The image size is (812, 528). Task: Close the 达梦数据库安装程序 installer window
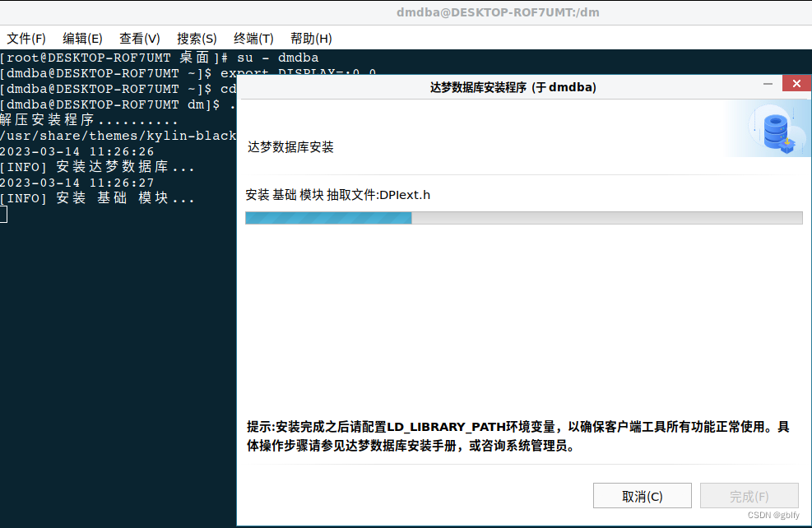796,83
